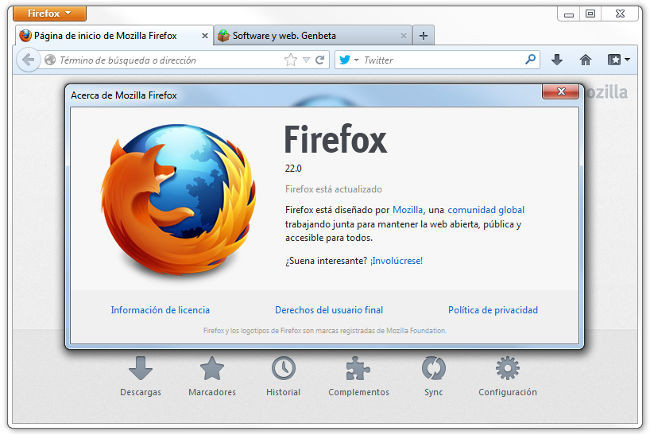Click the Firefox está actualizado status text
Viewport: 650px width, 434px height.
click(333, 189)
